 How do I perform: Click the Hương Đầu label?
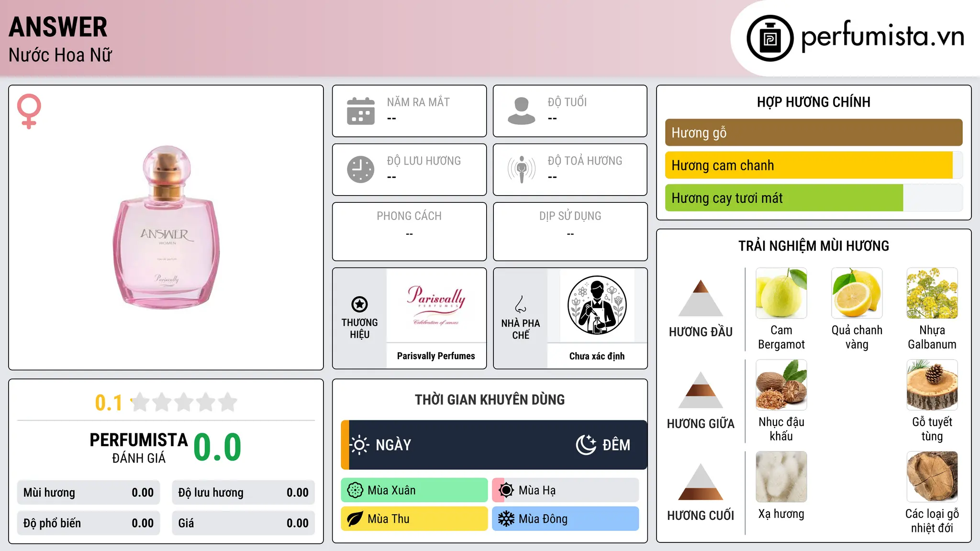pos(701,332)
